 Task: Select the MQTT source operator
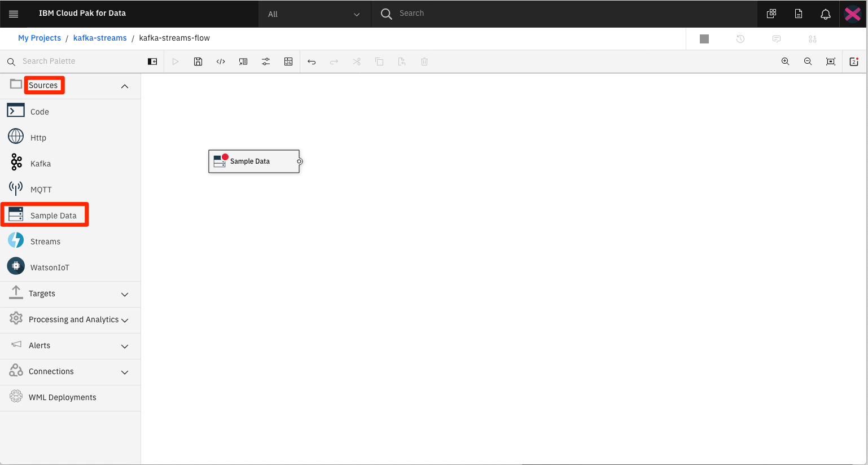[71, 190]
